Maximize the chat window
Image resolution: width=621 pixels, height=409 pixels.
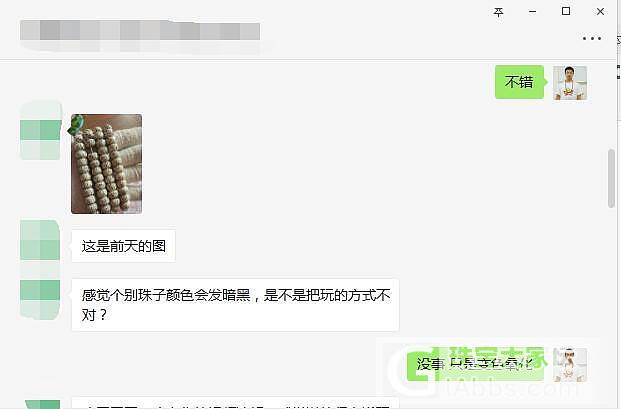point(566,11)
